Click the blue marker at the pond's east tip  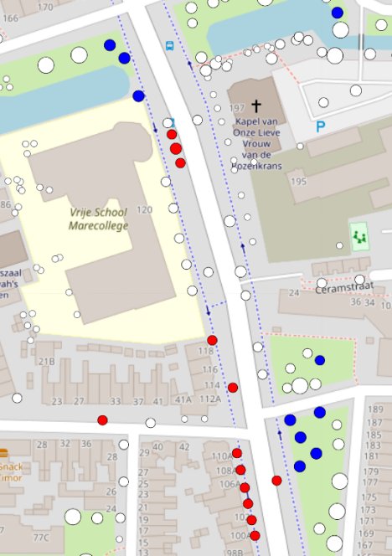(139, 95)
